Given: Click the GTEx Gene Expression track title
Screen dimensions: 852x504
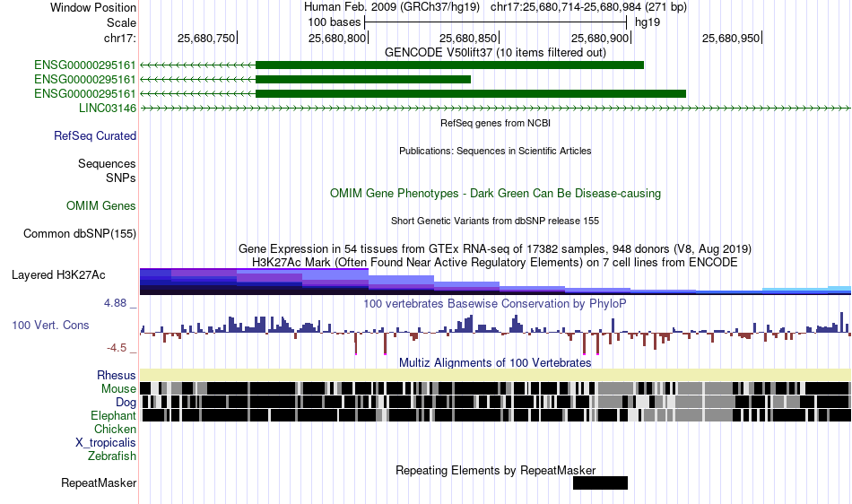Looking at the screenshot, I should tap(496, 248).
